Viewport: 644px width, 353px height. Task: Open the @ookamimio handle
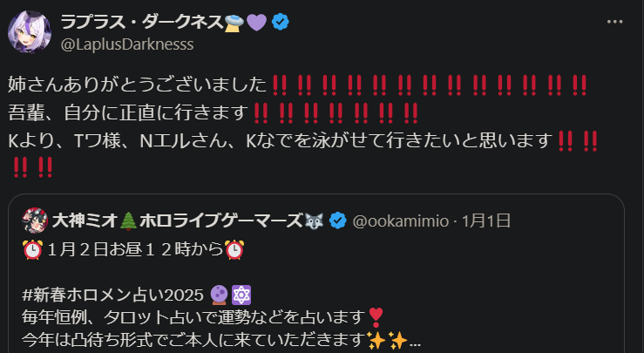(x=401, y=221)
